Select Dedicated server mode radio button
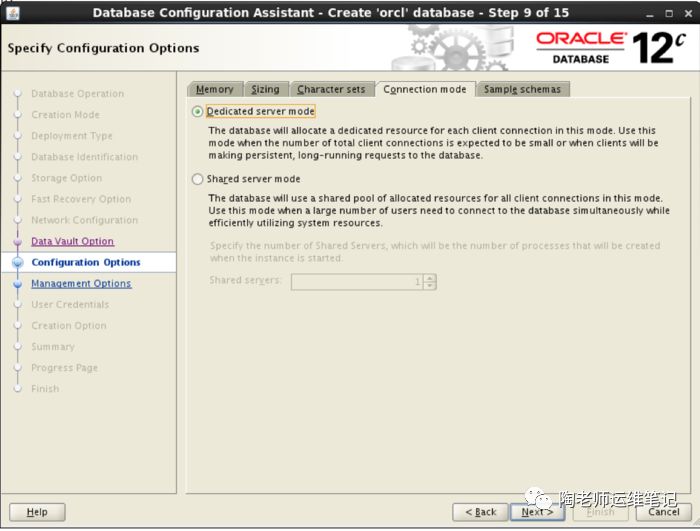The height and width of the screenshot is (531, 700). pos(197,112)
